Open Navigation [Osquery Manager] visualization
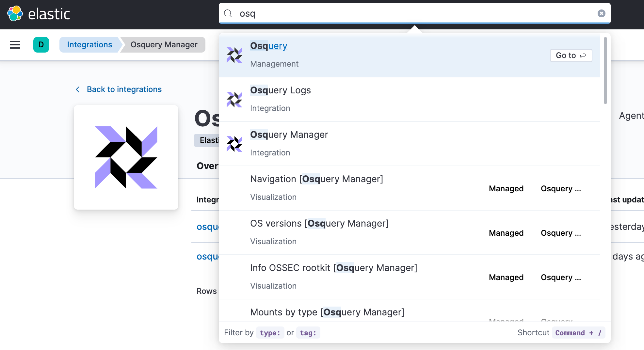This screenshot has height=350, width=644. pyautogui.click(x=410, y=188)
